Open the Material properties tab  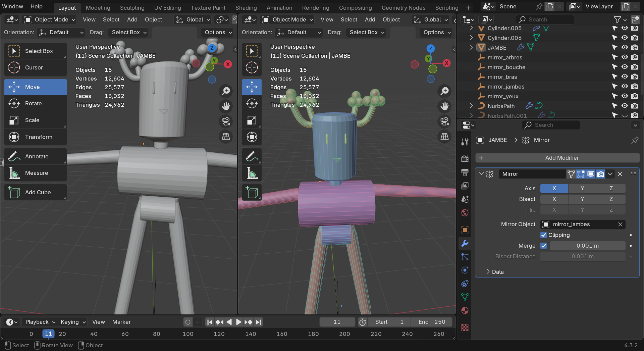(465, 310)
